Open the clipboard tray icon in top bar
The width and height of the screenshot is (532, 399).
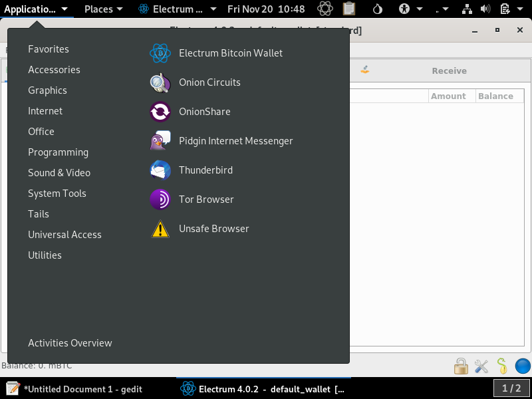pos(348,9)
